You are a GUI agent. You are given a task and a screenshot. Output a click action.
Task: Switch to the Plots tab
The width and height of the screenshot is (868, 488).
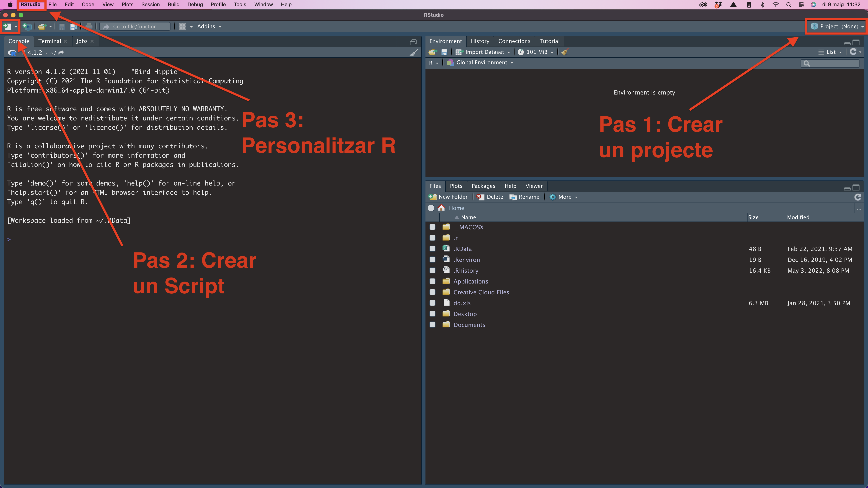[x=456, y=186]
